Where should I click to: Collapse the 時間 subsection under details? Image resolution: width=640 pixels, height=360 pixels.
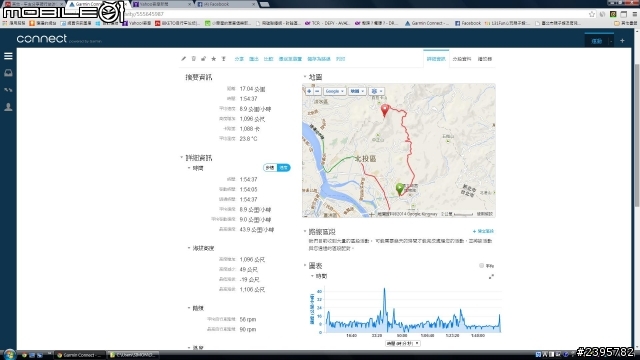[x=189, y=168]
